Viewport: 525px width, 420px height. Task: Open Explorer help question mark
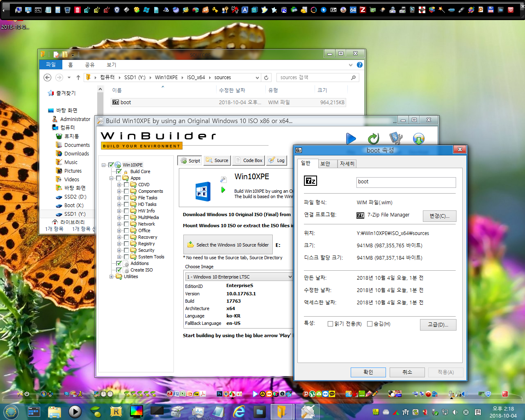pyautogui.click(x=360, y=65)
